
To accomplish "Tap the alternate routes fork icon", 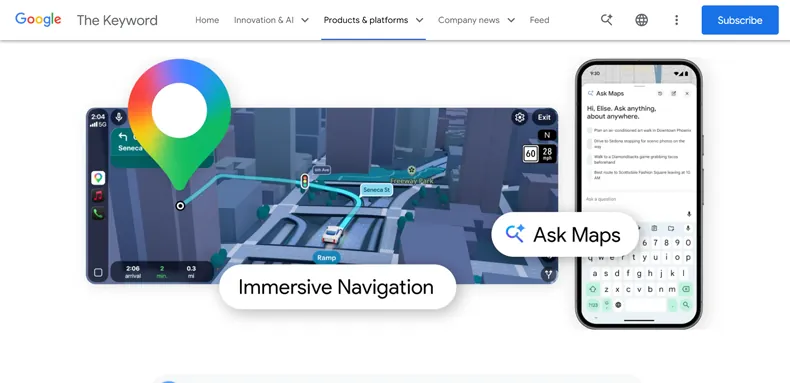I will tap(549, 274).
